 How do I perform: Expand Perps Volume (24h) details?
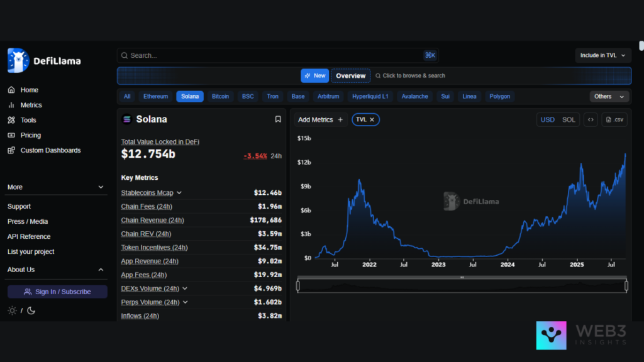pyautogui.click(x=186, y=302)
